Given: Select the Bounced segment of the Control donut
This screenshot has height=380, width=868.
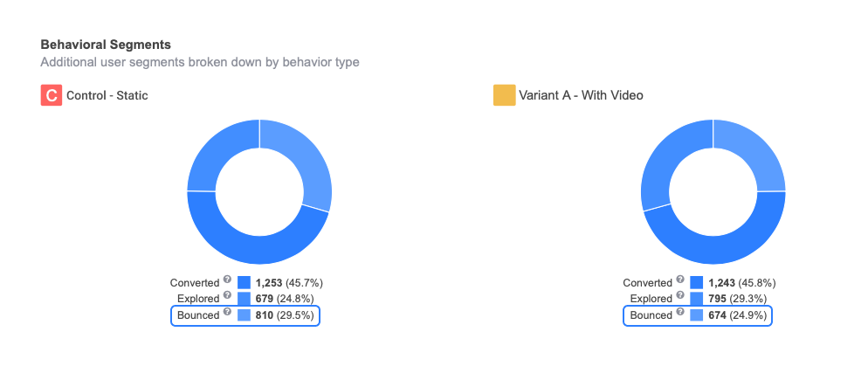Looking at the screenshot, I should pos(306,162).
